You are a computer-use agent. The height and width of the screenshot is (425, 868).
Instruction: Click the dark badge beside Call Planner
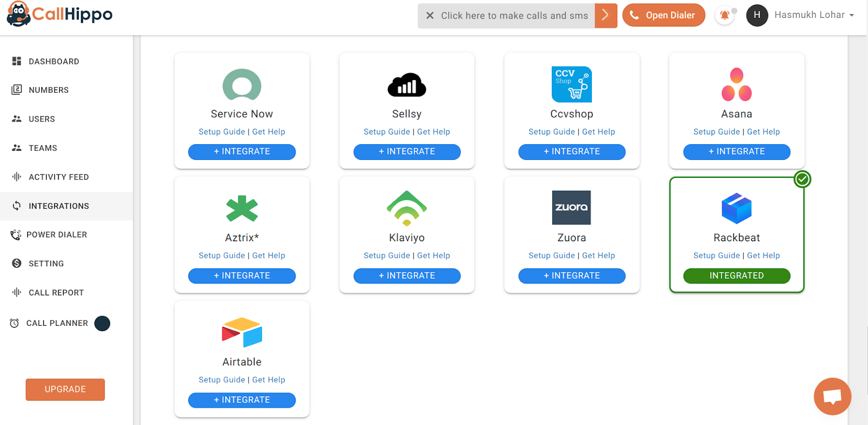pos(102,324)
